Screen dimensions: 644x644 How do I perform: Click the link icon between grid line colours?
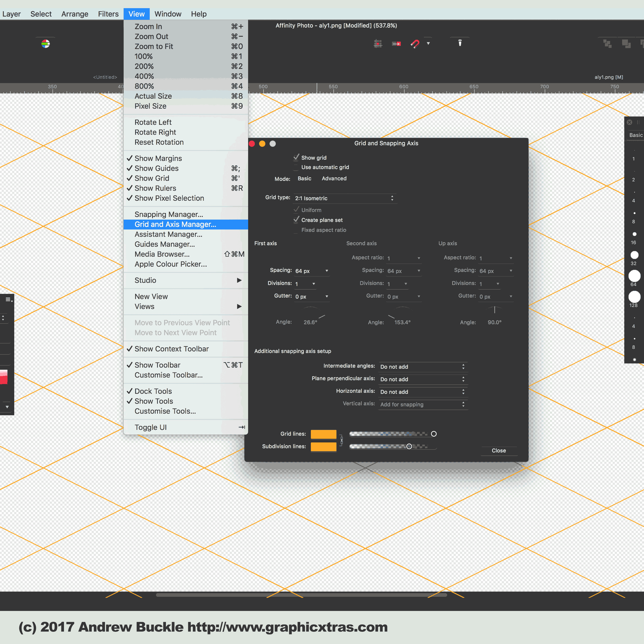pos(341,440)
